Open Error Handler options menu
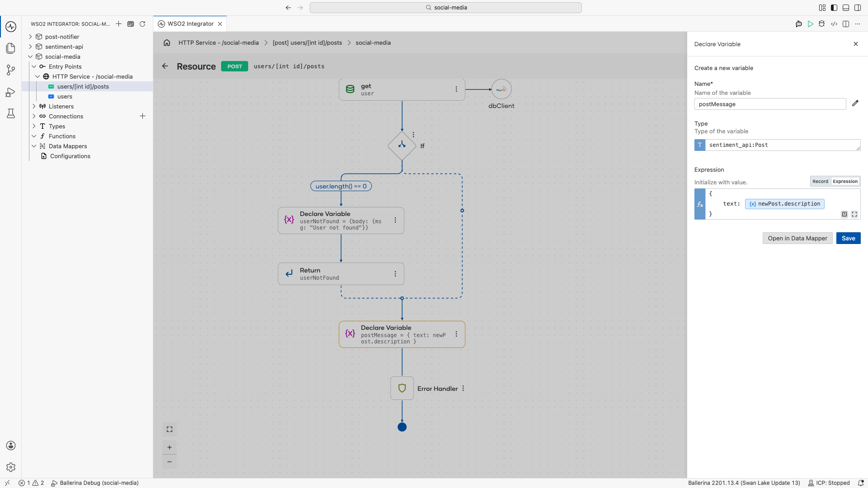The image size is (868, 488). click(463, 389)
